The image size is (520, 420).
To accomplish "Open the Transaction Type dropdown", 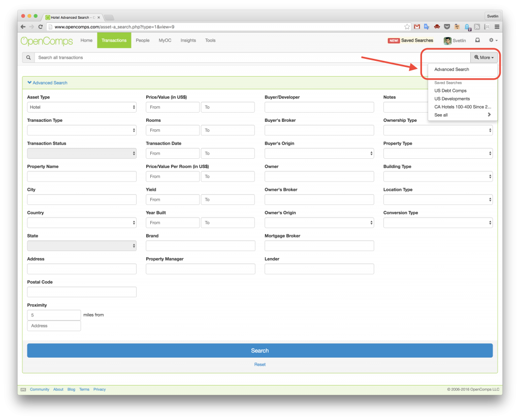I will point(82,130).
